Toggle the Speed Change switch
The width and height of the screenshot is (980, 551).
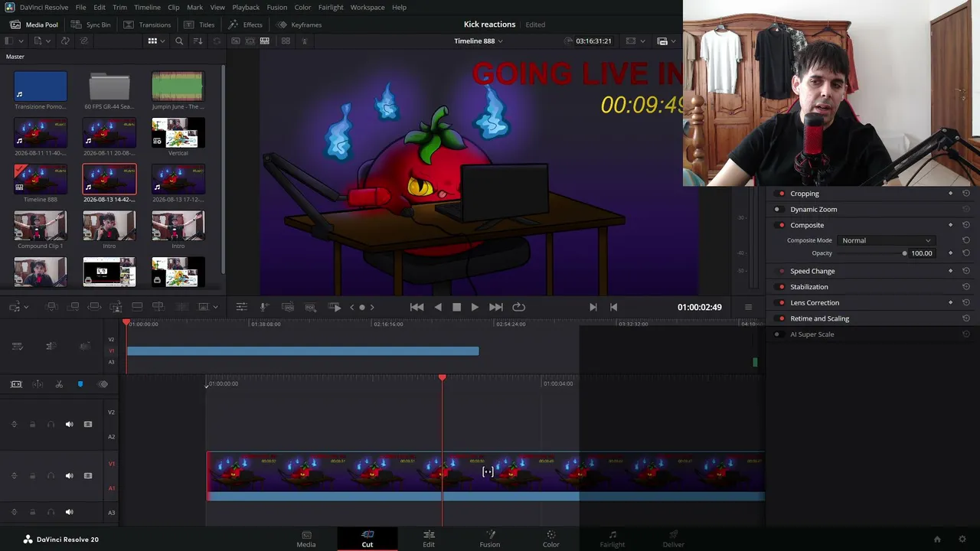coord(781,271)
